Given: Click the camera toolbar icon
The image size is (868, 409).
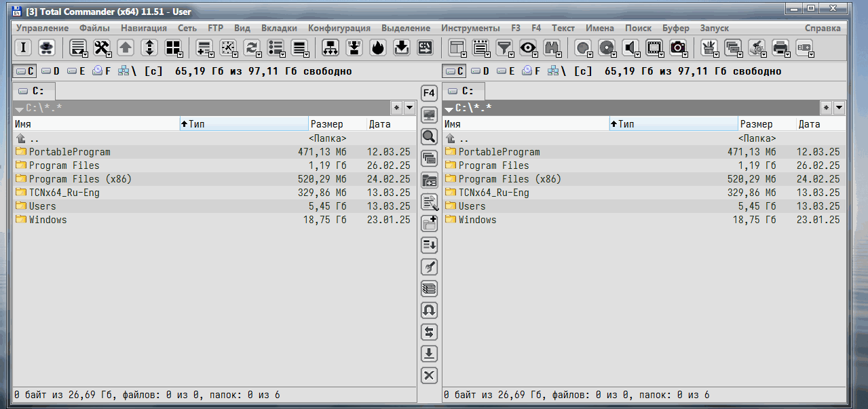Looking at the screenshot, I should (x=678, y=47).
